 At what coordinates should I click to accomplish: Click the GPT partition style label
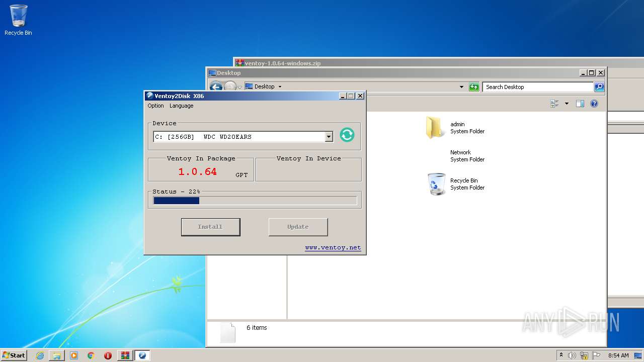[x=242, y=175]
